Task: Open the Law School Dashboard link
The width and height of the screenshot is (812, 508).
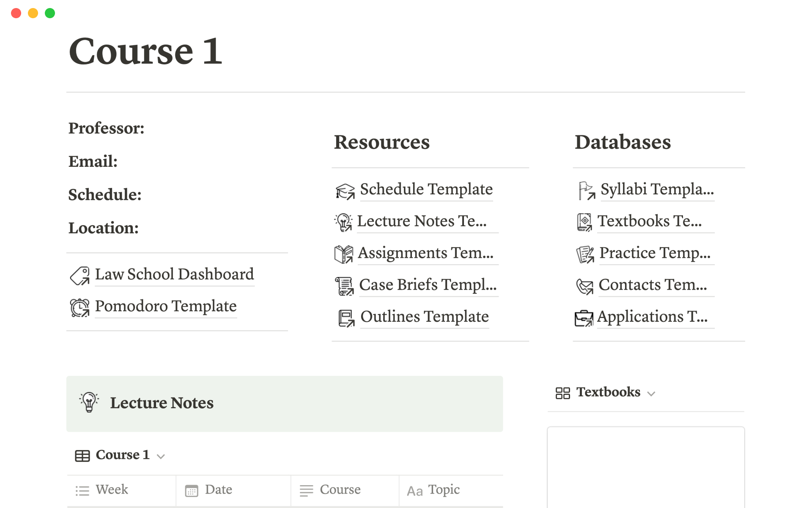Action: click(x=174, y=274)
